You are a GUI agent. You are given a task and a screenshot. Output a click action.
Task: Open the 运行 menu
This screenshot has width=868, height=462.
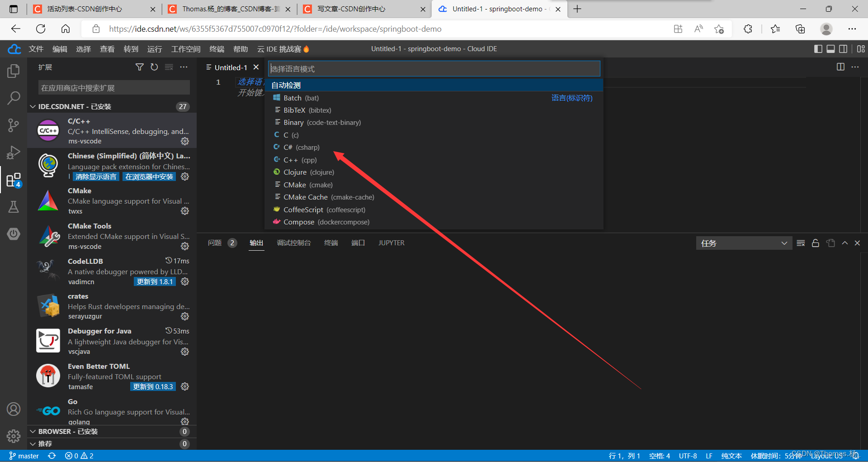coord(155,49)
